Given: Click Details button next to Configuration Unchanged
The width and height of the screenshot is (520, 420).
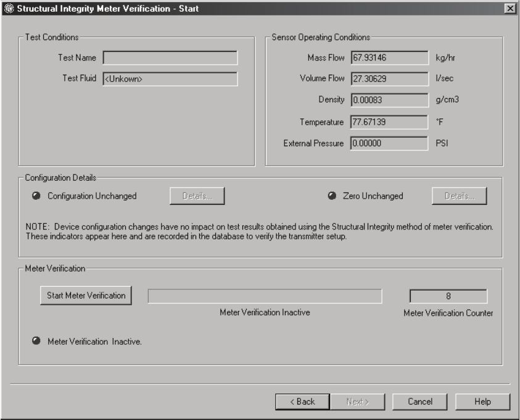Looking at the screenshot, I should click(x=197, y=196).
